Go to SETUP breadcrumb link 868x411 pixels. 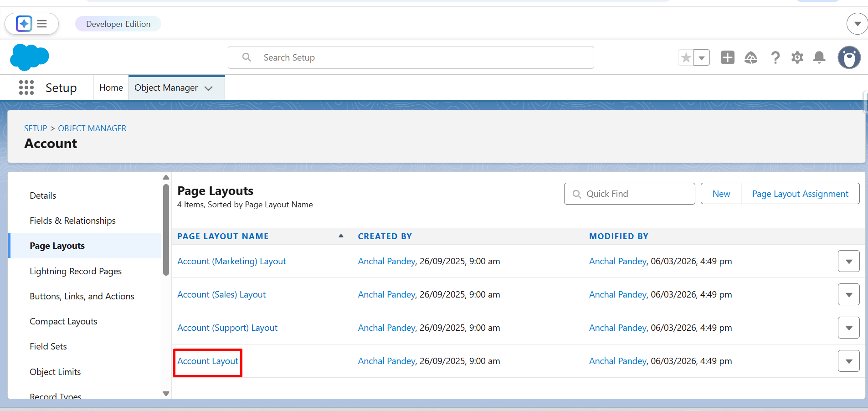pyautogui.click(x=36, y=128)
